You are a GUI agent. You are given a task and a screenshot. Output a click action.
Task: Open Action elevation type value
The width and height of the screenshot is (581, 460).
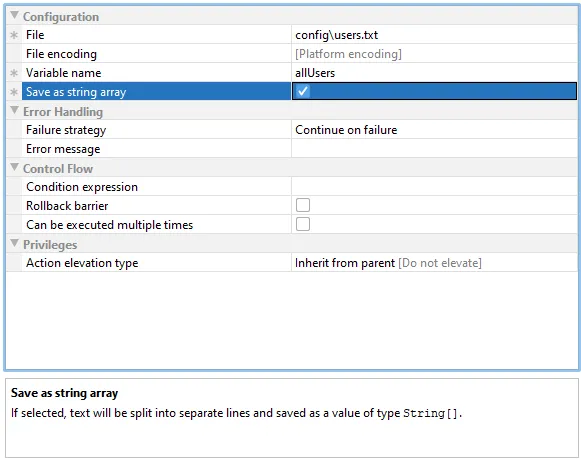[x=434, y=263]
